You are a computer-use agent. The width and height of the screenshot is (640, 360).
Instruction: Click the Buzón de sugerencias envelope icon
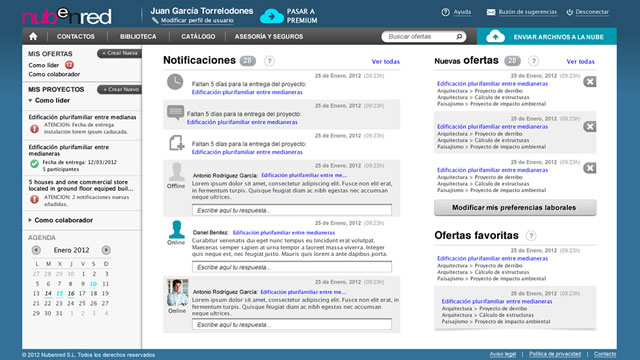point(491,12)
